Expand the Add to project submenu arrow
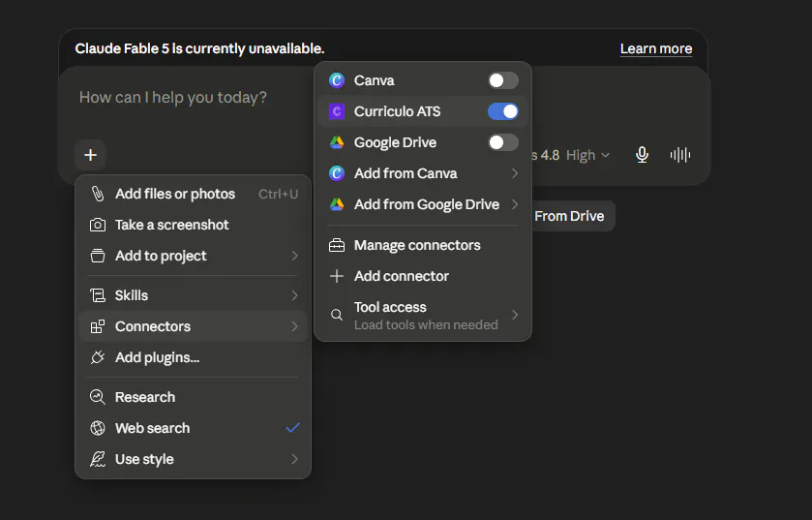 pyautogui.click(x=294, y=256)
